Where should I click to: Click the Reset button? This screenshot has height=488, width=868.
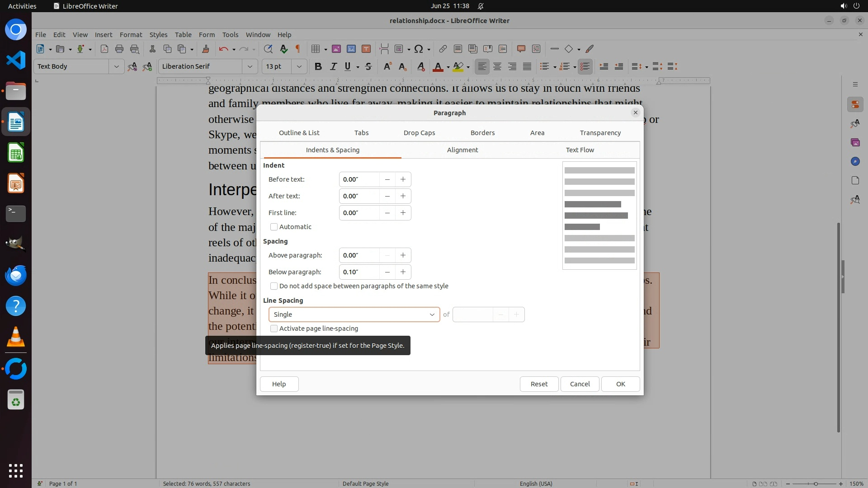(539, 384)
